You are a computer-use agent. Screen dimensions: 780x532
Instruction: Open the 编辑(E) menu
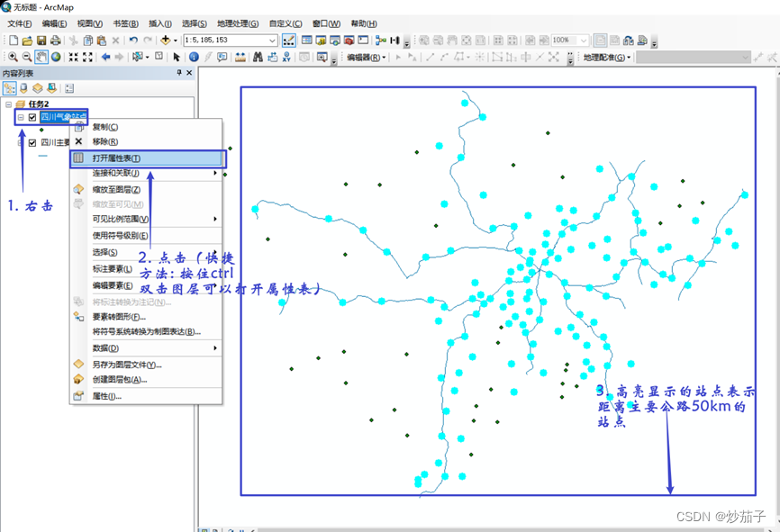click(x=54, y=24)
